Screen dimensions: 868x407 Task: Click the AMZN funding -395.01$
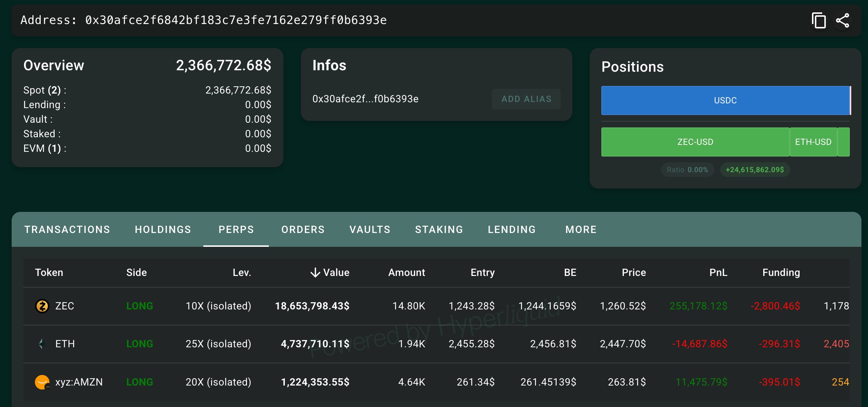click(779, 382)
